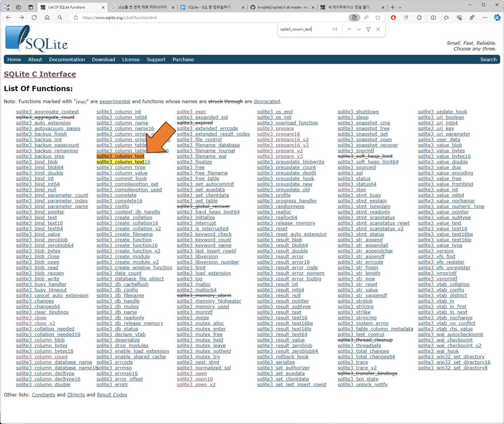Open the Objects list link
504x424 pixels.
pyautogui.click(x=76, y=395)
